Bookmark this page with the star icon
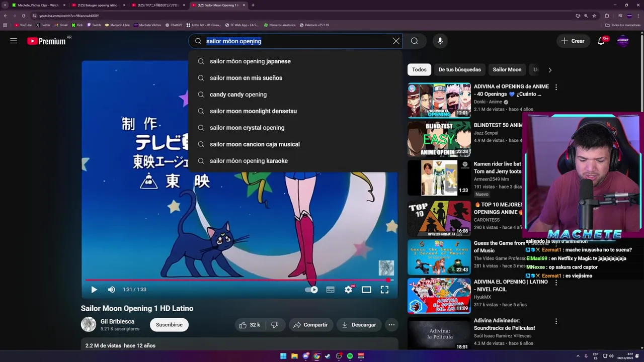 tap(594, 16)
